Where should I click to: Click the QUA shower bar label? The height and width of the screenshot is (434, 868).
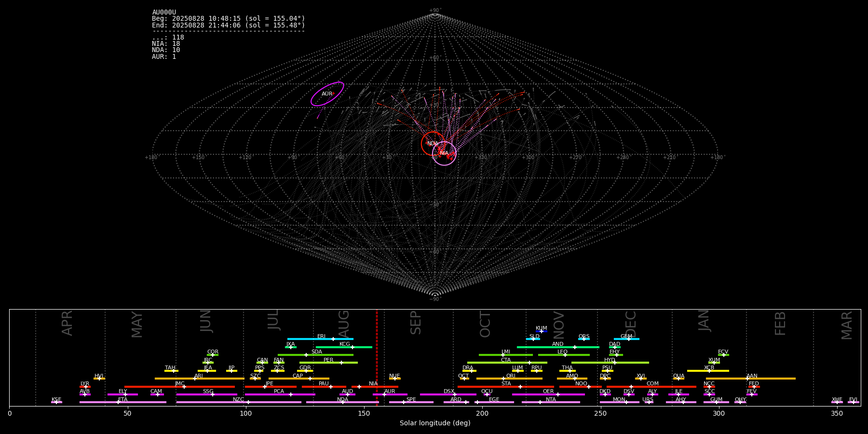coord(678,376)
